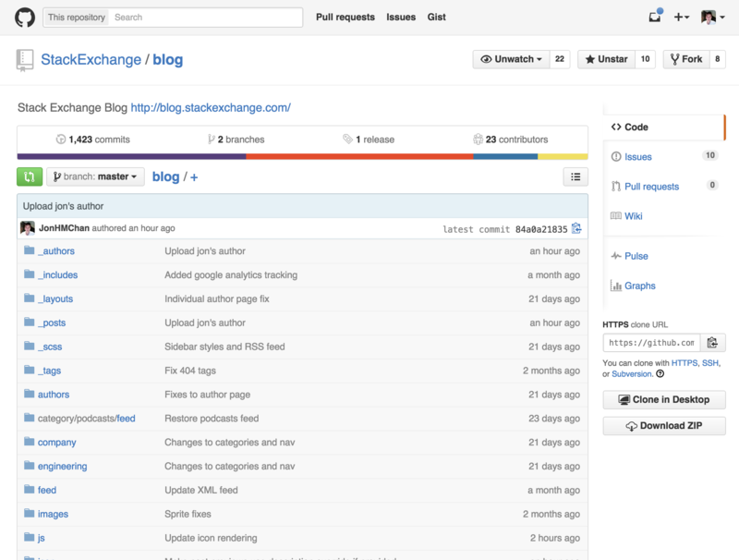
Task: Open the blog repository title link
Action: click(168, 59)
